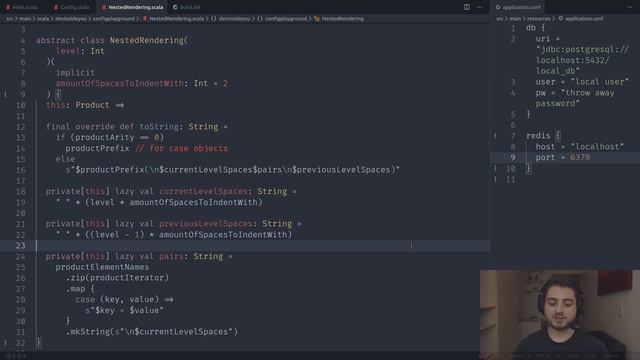Screen dimensions: 640x360
Task: Click 'this: Product =>' on line 10
Action: tap(85, 105)
